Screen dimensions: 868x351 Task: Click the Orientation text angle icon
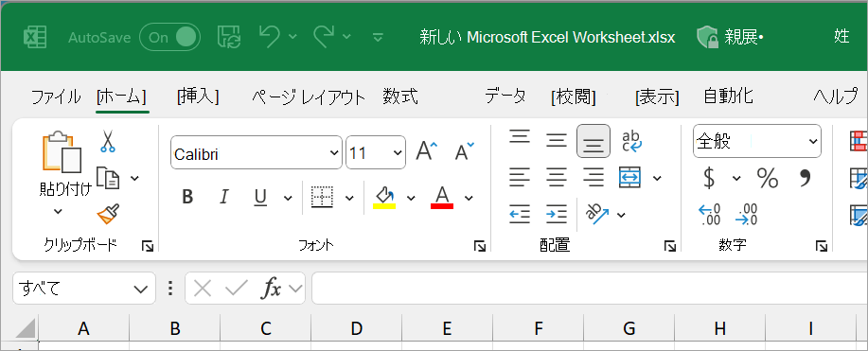596,214
